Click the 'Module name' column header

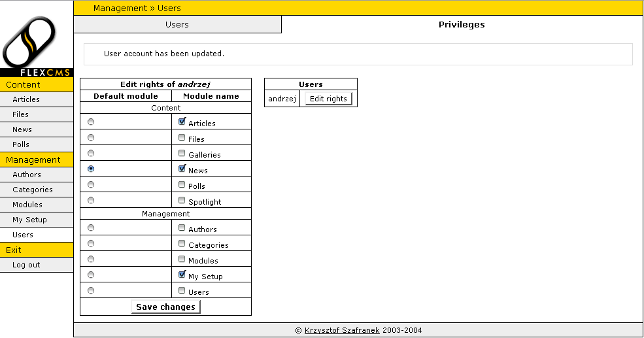click(x=211, y=96)
